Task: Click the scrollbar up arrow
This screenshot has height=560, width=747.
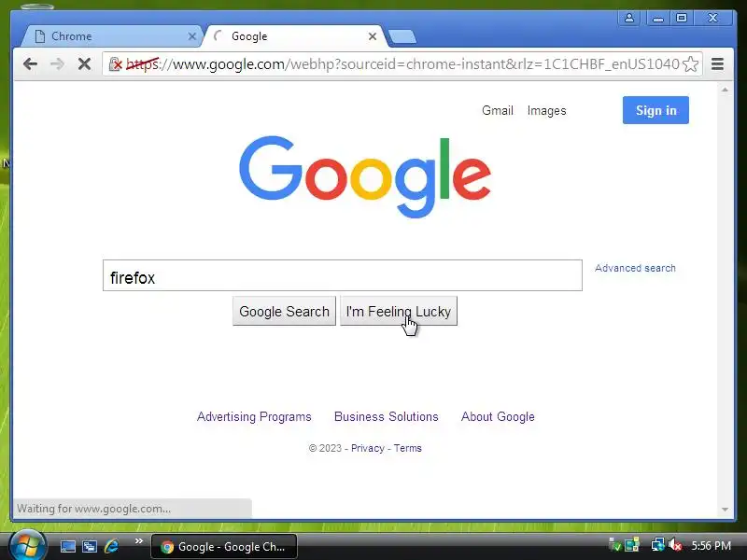Action: click(725, 90)
